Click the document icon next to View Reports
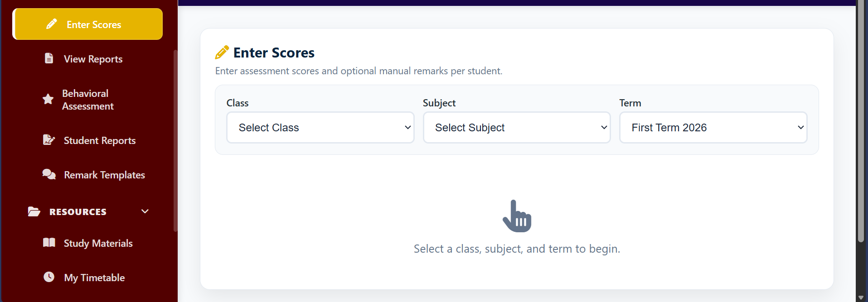Image resolution: width=868 pixels, height=302 pixels. (49, 58)
